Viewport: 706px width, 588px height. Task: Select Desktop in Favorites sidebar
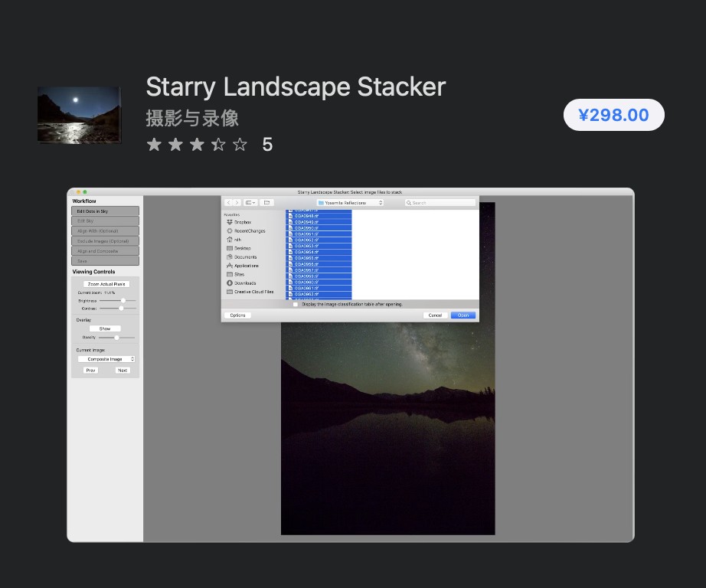point(239,248)
